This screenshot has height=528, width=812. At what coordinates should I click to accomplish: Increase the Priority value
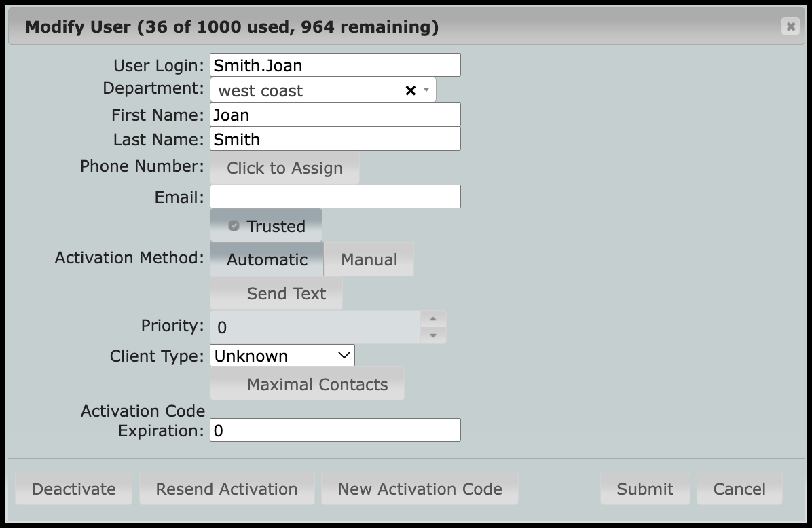click(x=433, y=319)
